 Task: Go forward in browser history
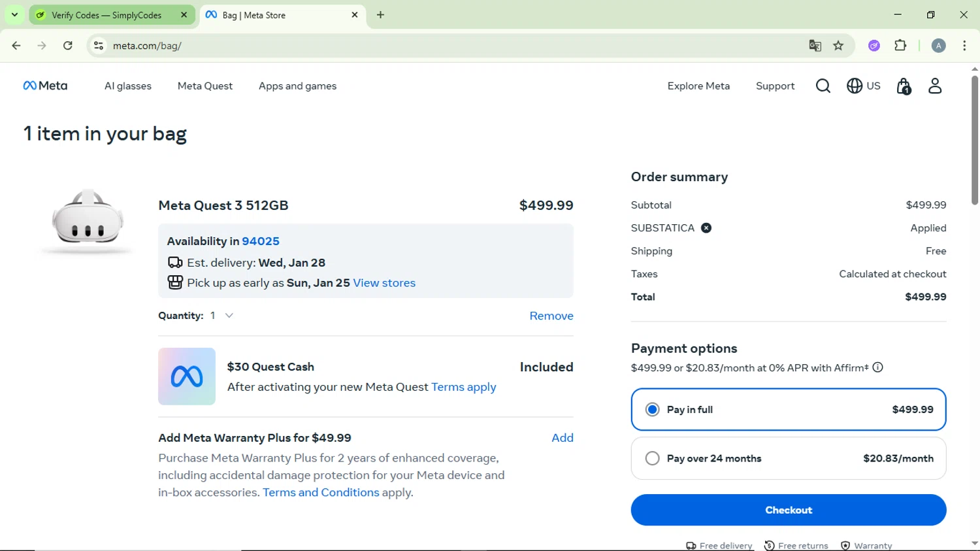42,46
